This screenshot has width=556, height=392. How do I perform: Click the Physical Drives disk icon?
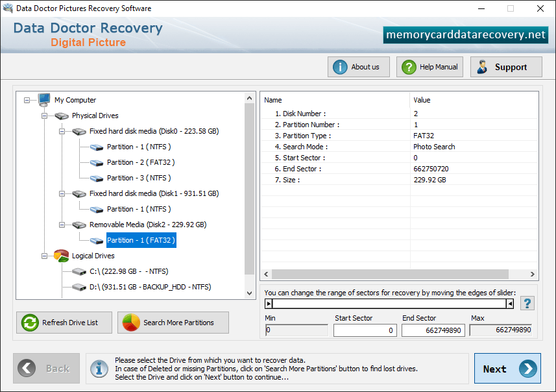pos(62,116)
